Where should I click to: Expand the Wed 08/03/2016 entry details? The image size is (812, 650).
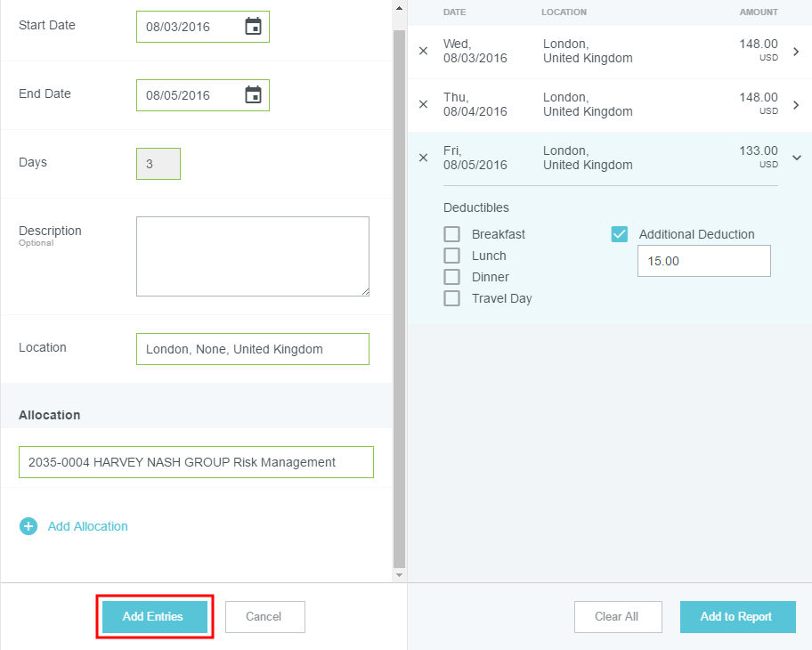tap(796, 52)
